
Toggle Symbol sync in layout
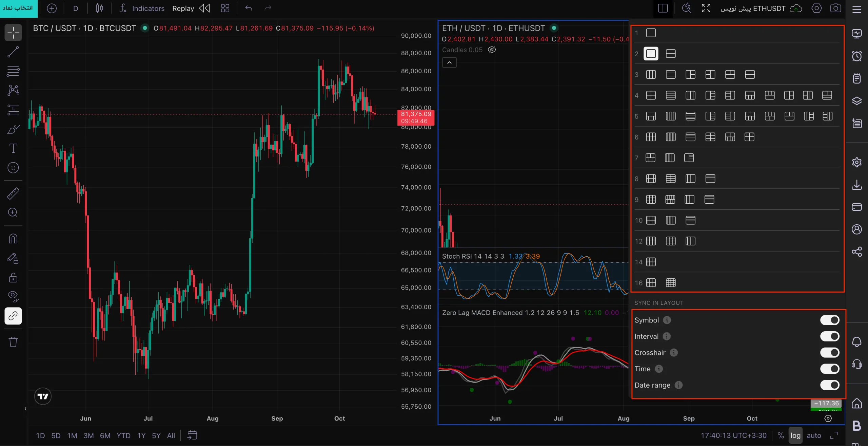830,320
